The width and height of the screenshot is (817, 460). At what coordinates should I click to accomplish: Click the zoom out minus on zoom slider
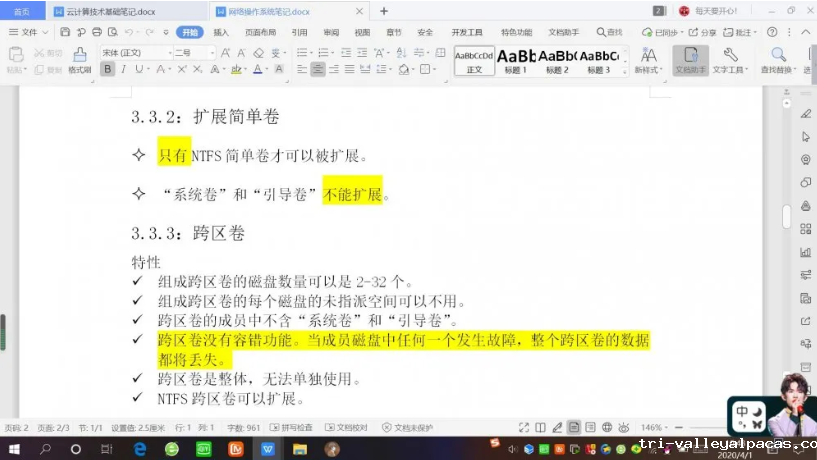pos(679,428)
